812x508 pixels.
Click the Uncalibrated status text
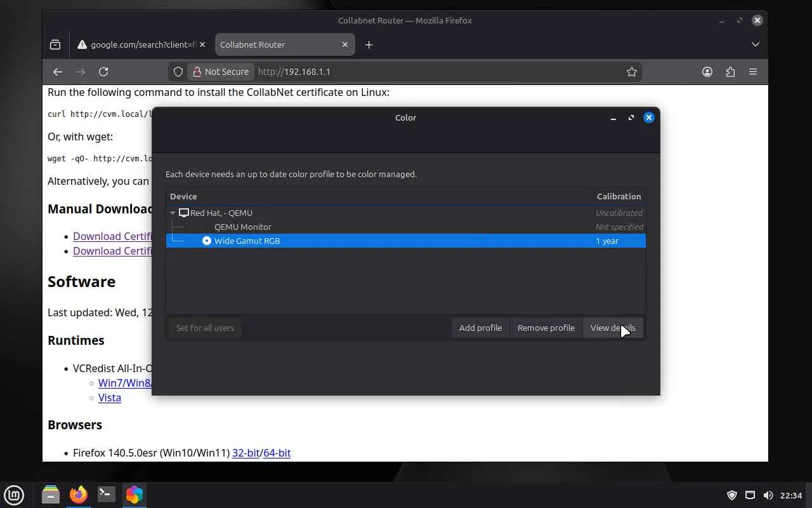point(619,213)
